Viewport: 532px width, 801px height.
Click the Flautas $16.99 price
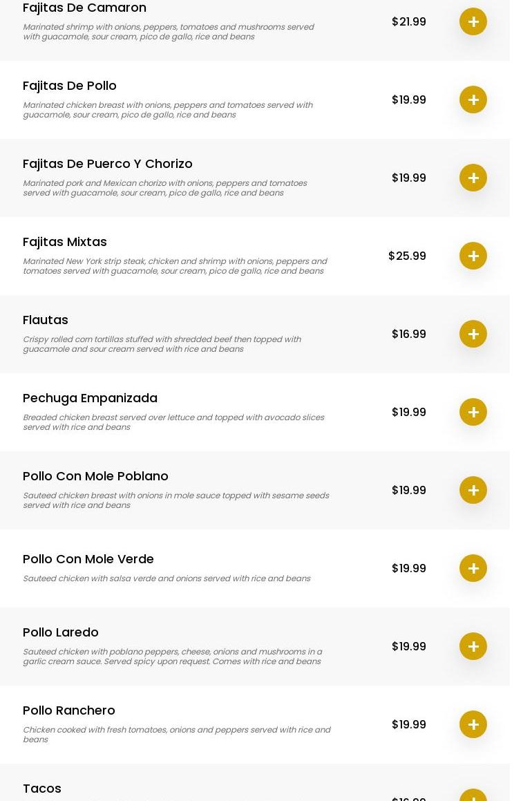[408, 334]
